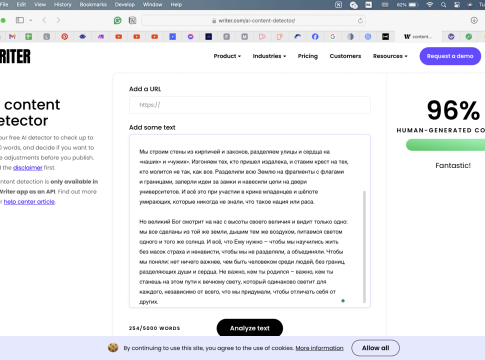Screen dimensions: 485x360
Task: Open the purple icon tab right of the Writer tab
Action: (x=451, y=37)
